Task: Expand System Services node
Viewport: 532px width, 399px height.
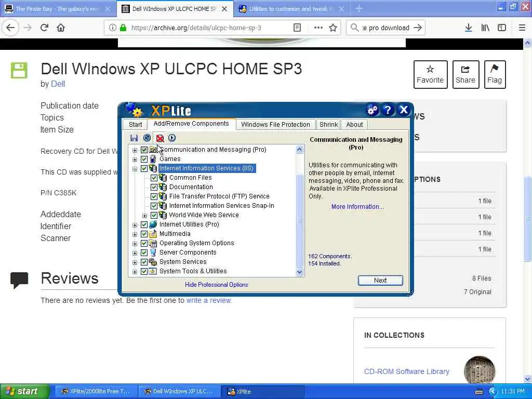Action: tap(135, 262)
